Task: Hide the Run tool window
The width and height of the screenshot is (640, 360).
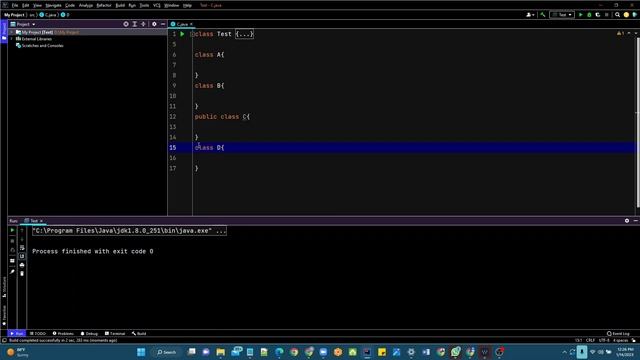Action: (636, 221)
